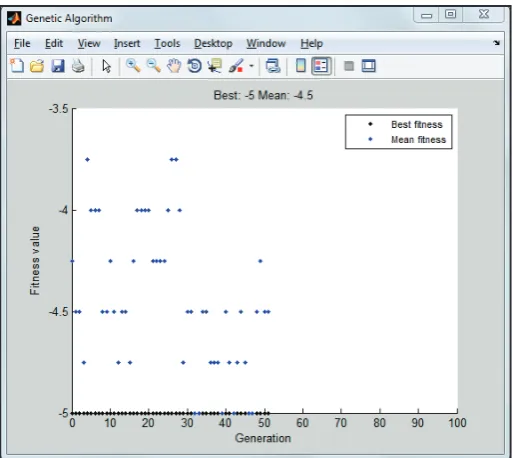Image resolution: width=513 pixels, height=458 pixels.
Task: Click the x-axis tick label 50
Action: click(264, 423)
